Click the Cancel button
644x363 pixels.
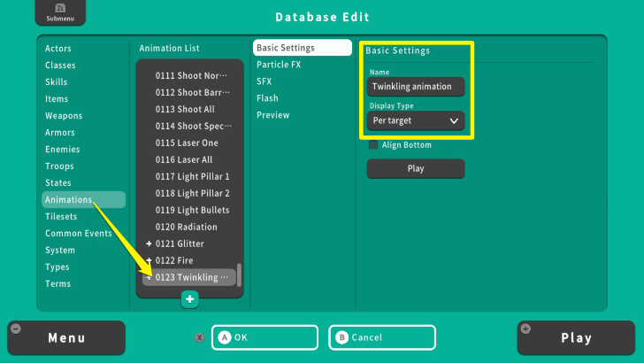382,337
